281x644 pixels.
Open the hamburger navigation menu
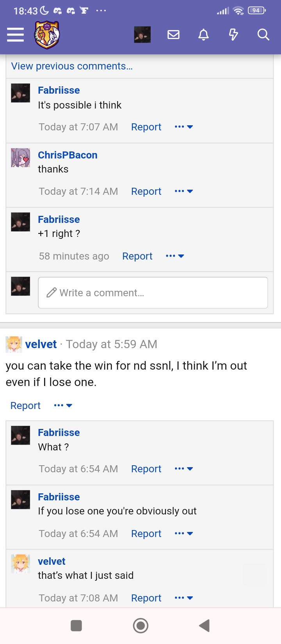click(x=16, y=35)
